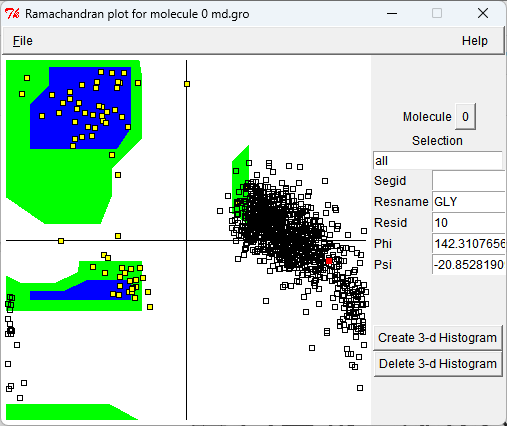Click the Resname field showing GLY
This screenshot has width=507, height=426.
click(469, 202)
